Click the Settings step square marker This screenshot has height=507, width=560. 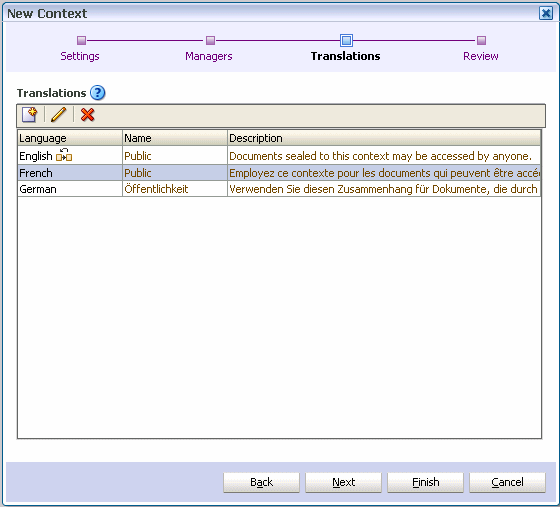coord(81,40)
